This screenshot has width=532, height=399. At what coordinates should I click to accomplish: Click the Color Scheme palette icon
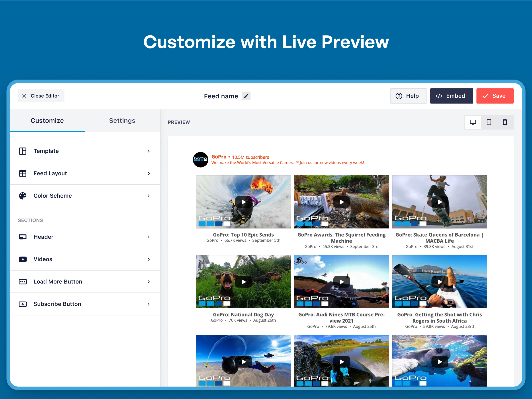[x=23, y=196]
